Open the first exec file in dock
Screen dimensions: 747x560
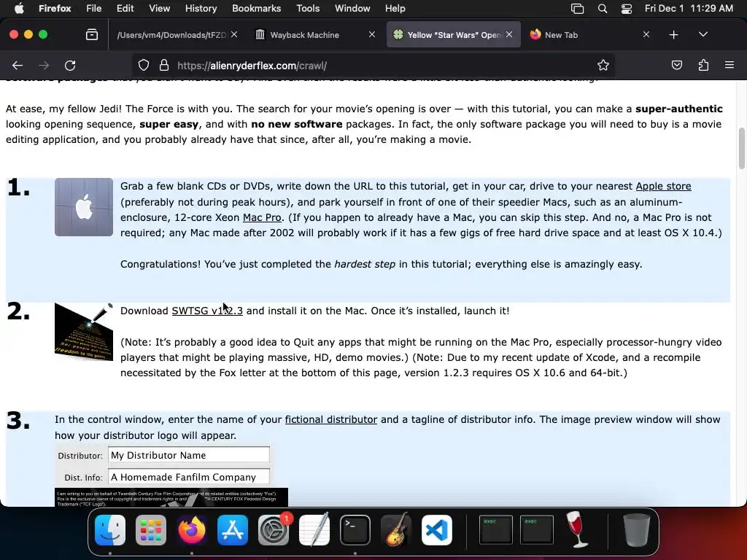(495, 530)
